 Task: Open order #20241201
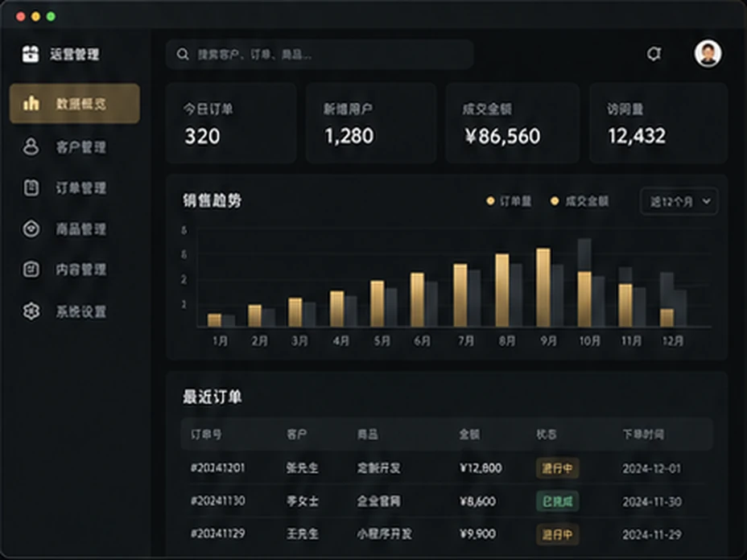217,468
